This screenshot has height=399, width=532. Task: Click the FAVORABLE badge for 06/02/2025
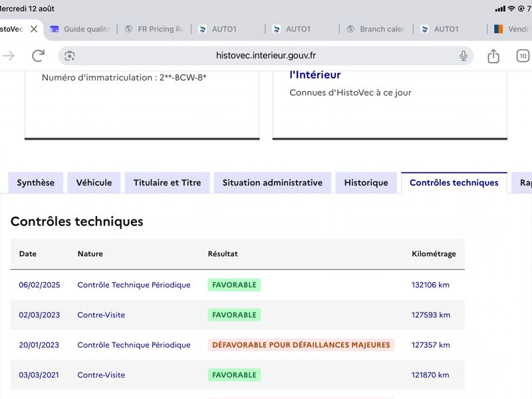234,285
